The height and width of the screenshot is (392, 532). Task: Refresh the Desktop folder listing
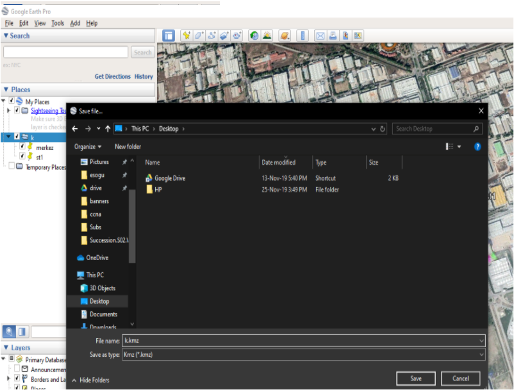383,129
